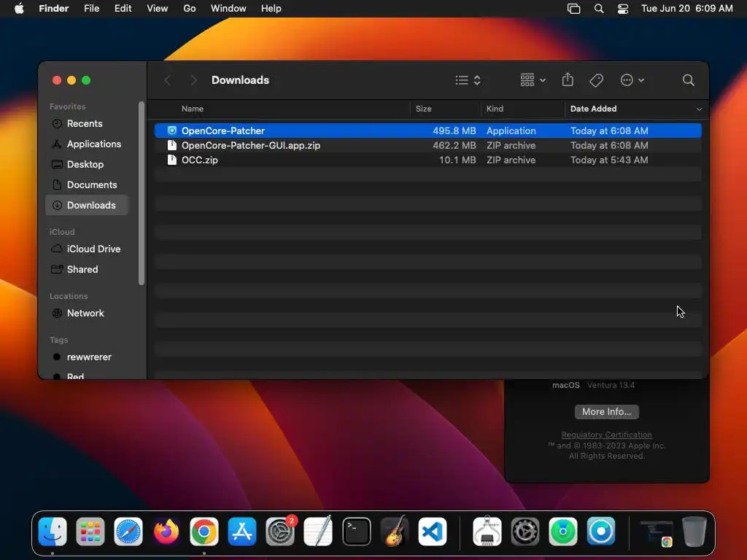Open the Help menu
The height and width of the screenshot is (560, 747).
[x=271, y=9]
